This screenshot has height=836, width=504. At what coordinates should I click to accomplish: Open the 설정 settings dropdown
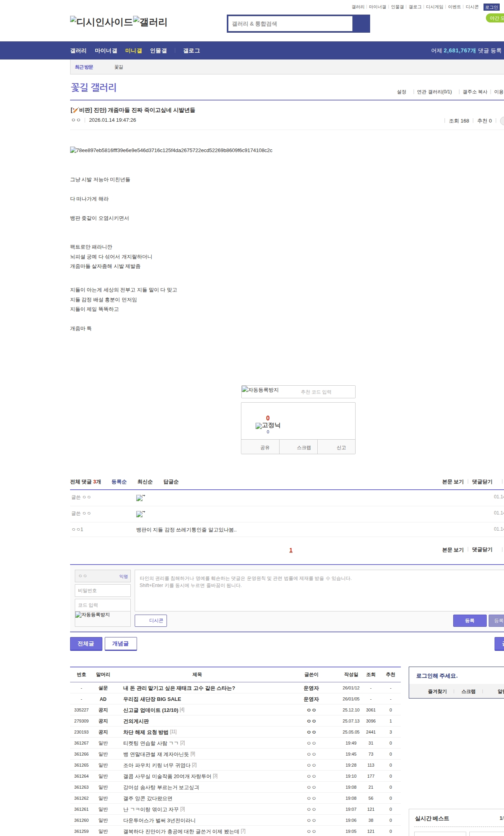[x=401, y=92]
